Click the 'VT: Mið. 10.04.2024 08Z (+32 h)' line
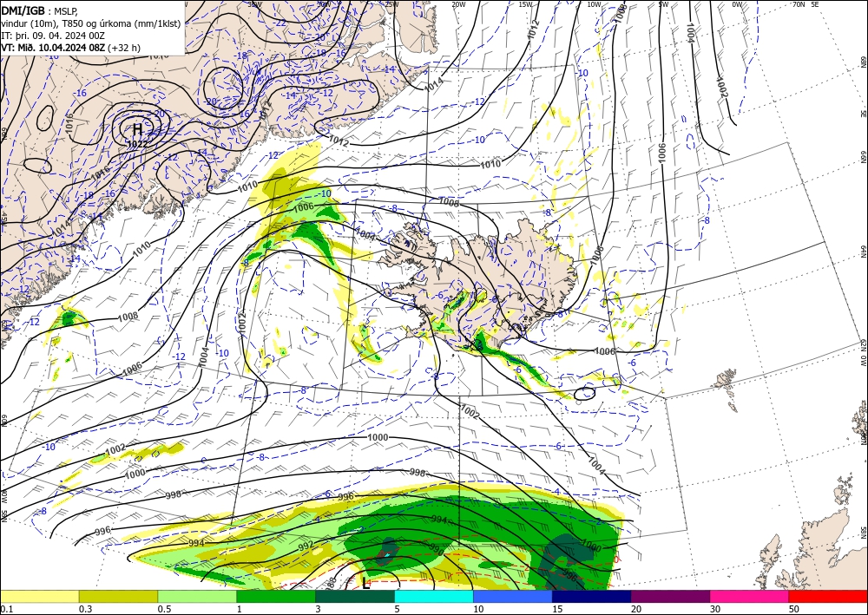This screenshot has width=868, height=615. (x=71, y=48)
